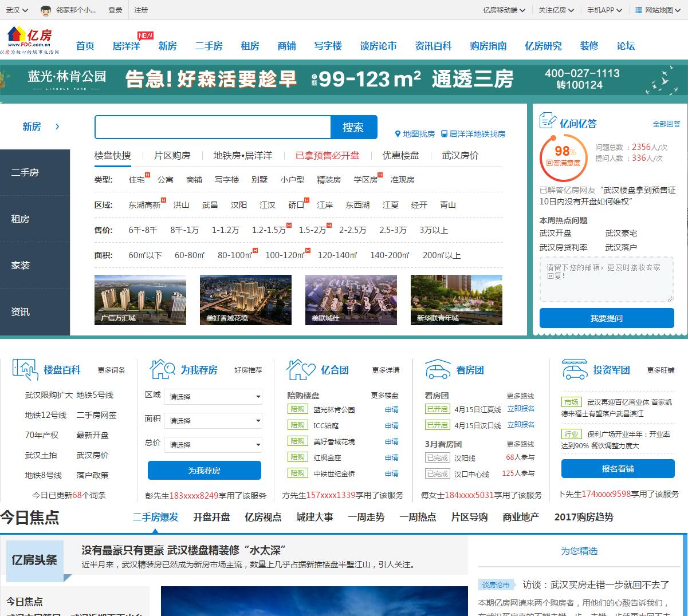The width and height of the screenshot is (688, 616).
Task: Switch to 片区购房 tab
Action: tap(172, 156)
